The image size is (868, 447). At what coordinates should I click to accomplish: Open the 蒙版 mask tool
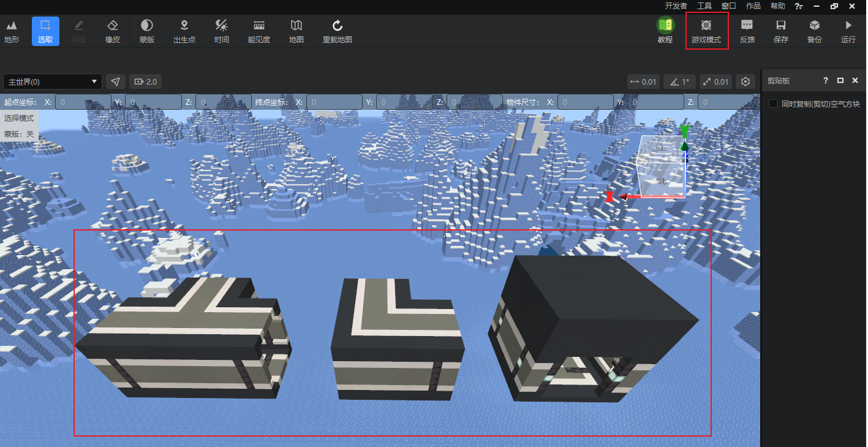pyautogui.click(x=147, y=31)
